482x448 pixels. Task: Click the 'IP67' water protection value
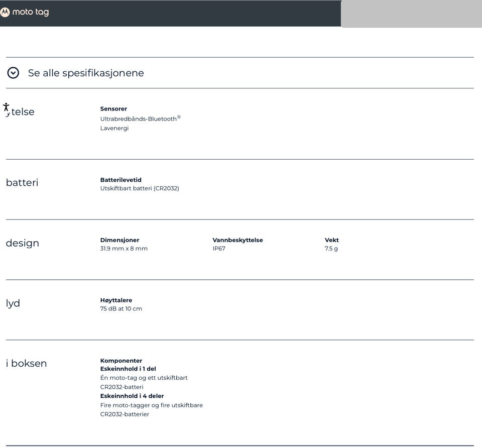click(x=219, y=249)
